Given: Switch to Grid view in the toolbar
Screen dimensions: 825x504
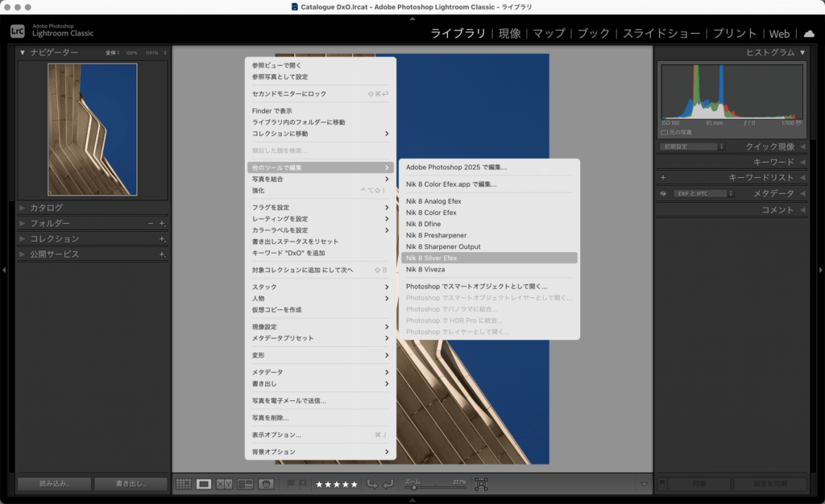Looking at the screenshot, I should click(183, 484).
